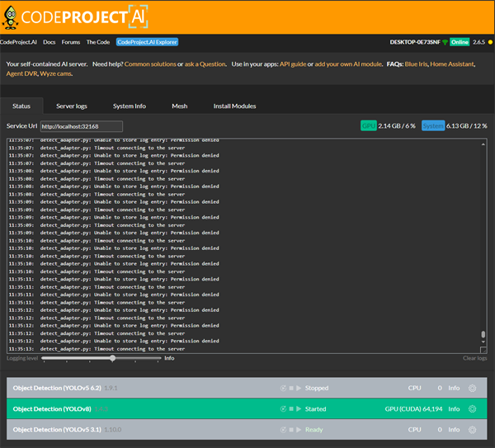The width and height of the screenshot is (495, 448).
Task: Open the Install Modules tab
Action: [234, 106]
